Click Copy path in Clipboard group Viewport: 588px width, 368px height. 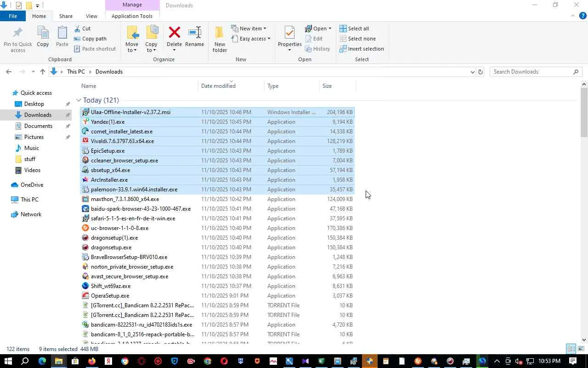click(x=90, y=39)
